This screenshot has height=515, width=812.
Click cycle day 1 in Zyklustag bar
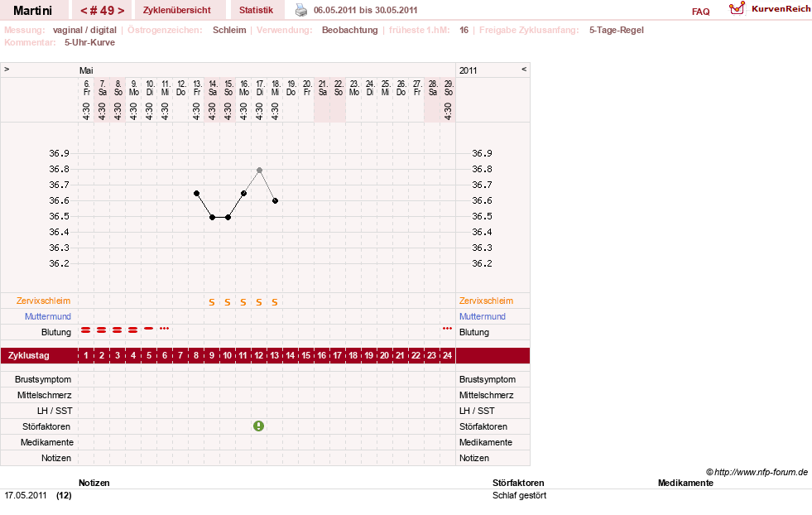[x=86, y=355]
